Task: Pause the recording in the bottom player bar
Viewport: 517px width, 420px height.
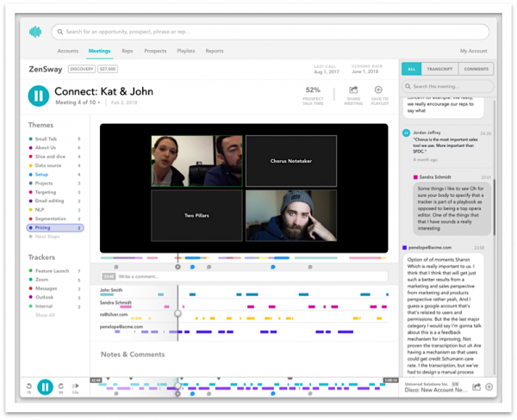Action: (x=45, y=387)
